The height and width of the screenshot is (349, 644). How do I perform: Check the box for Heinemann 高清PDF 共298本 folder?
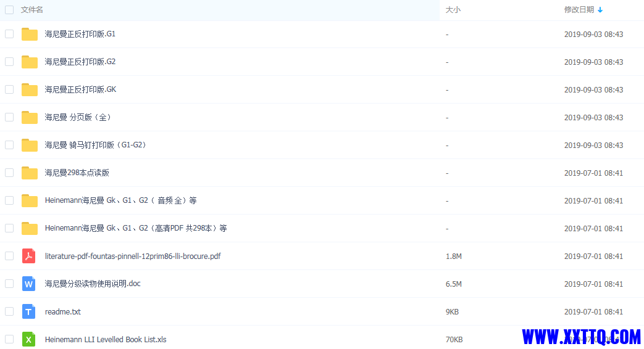pos(9,228)
